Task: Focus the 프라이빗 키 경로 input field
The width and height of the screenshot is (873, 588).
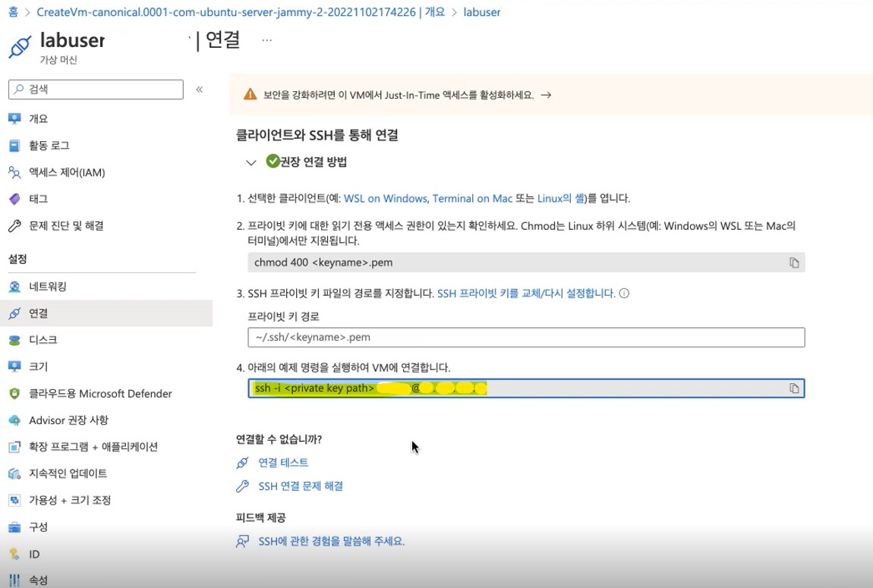Action: [x=526, y=338]
